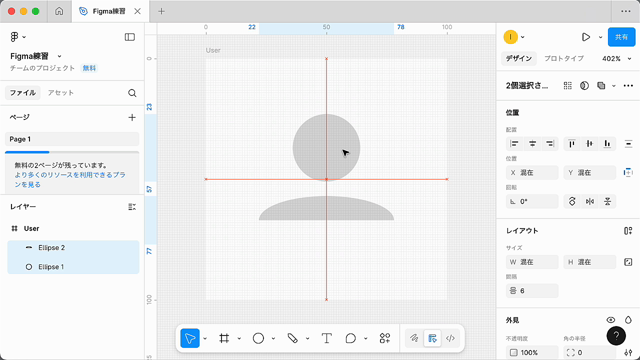Add a new page
The image size is (640, 360).
coord(132,118)
